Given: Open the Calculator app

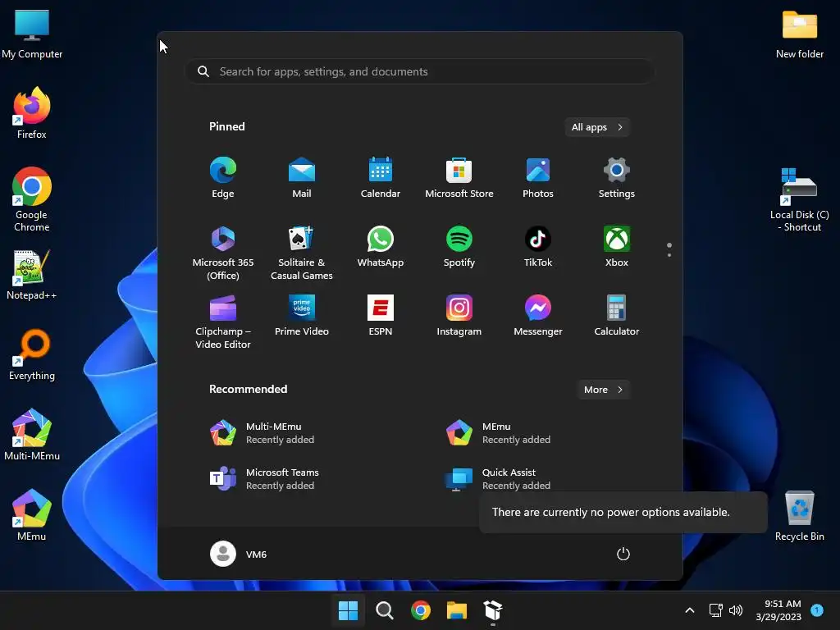Looking at the screenshot, I should tap(617, 316).
